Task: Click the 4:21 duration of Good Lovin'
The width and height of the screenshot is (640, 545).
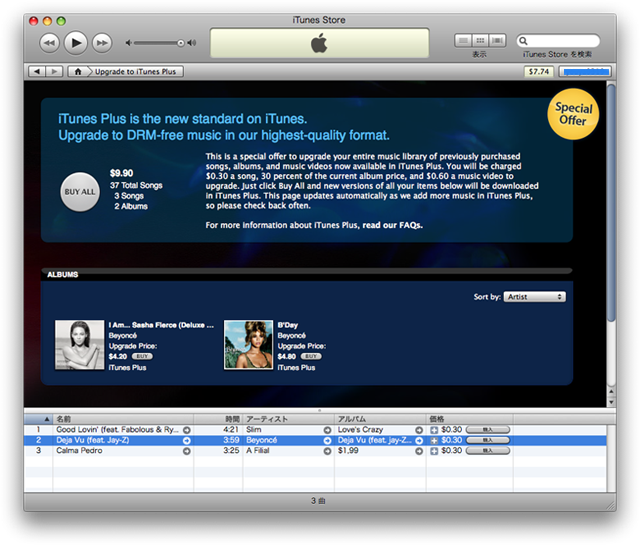Action: [231, 430]
